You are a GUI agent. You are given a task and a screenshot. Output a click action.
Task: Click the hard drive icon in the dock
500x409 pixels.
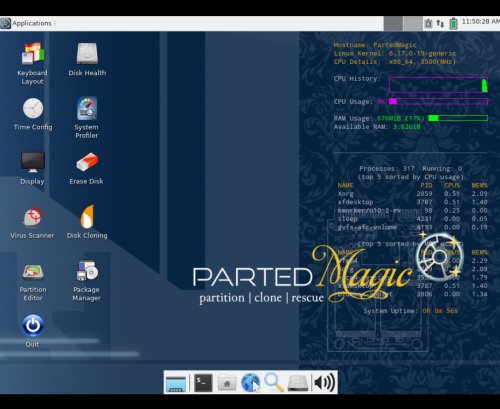pos(298,383)
